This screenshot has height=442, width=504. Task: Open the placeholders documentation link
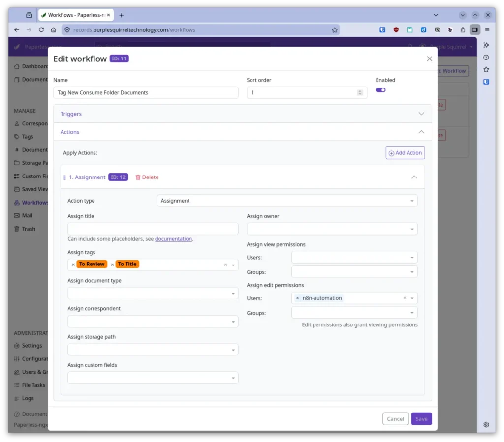tap(173, 239)
